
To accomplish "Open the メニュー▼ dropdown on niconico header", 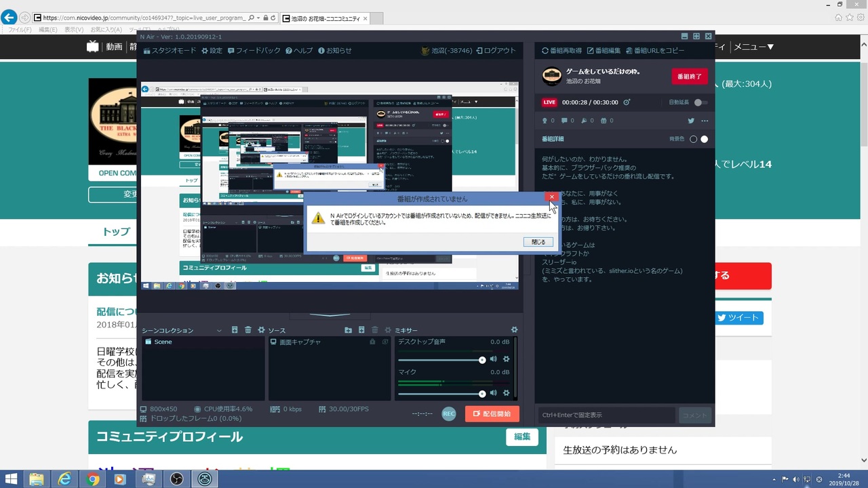I will pos(753,47).
